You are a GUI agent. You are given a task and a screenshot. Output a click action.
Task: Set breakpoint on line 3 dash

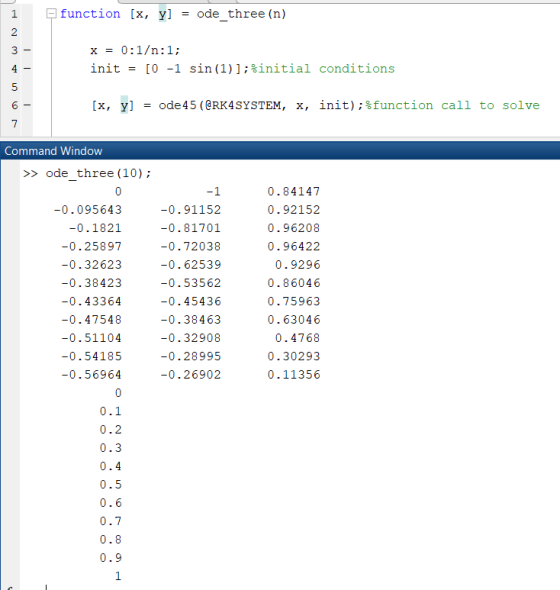27,50
